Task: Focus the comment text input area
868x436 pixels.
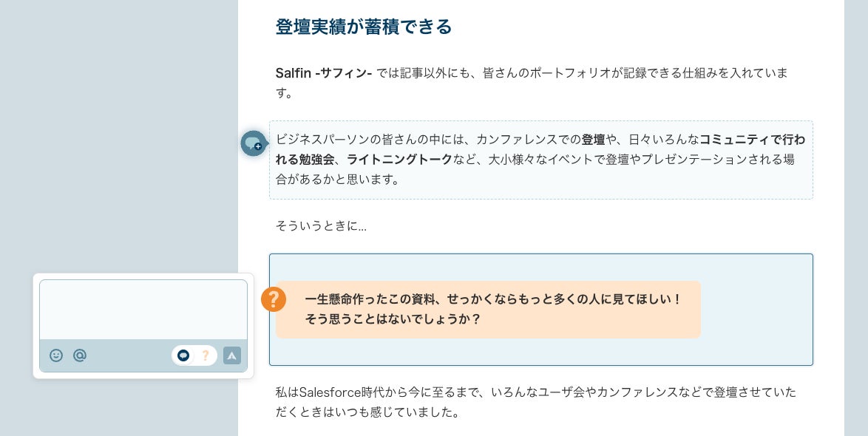Action: tap(143, 310)
